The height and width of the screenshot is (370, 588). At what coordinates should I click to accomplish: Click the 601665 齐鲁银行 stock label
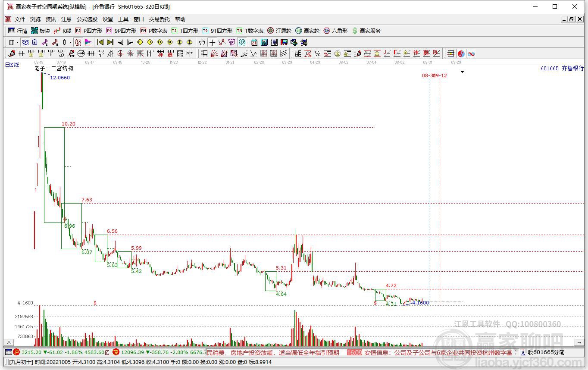pos(562,69)
